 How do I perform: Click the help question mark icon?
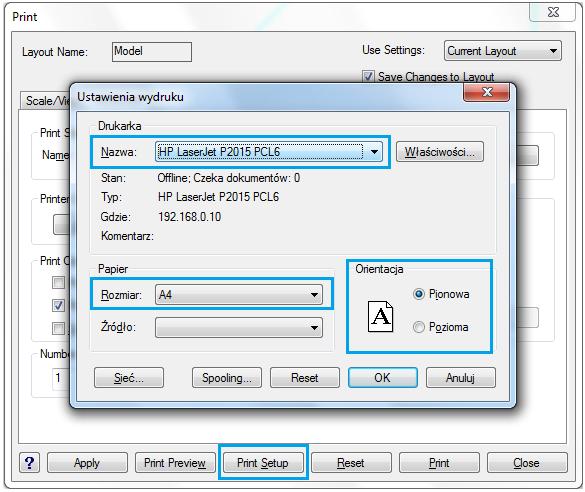(29, 463)
